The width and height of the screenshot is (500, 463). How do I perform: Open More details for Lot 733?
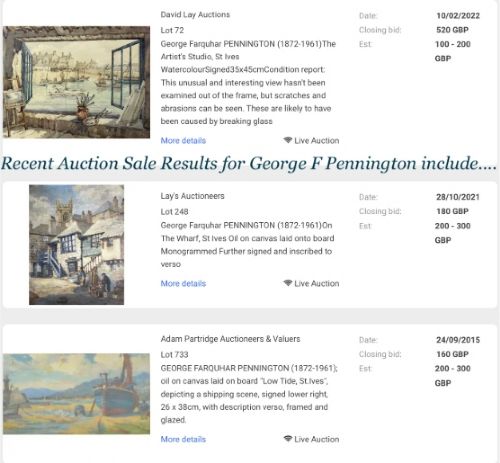click(x=183, y=439)
